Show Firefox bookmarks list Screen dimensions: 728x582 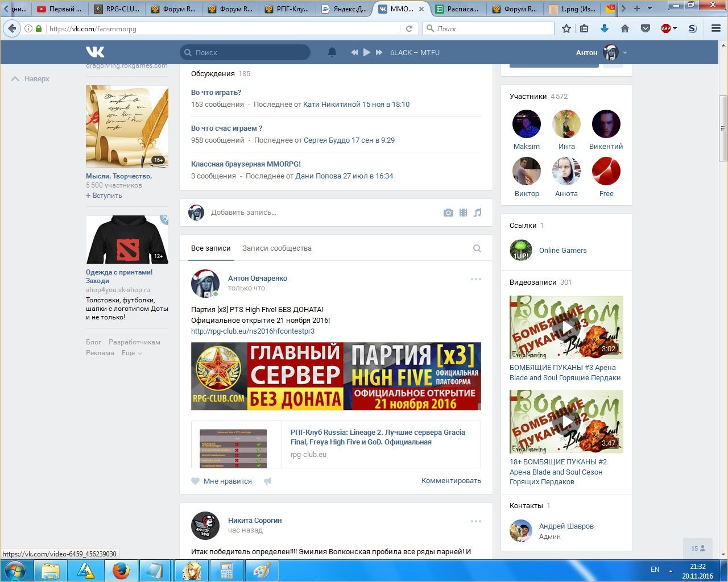[584, 28]
